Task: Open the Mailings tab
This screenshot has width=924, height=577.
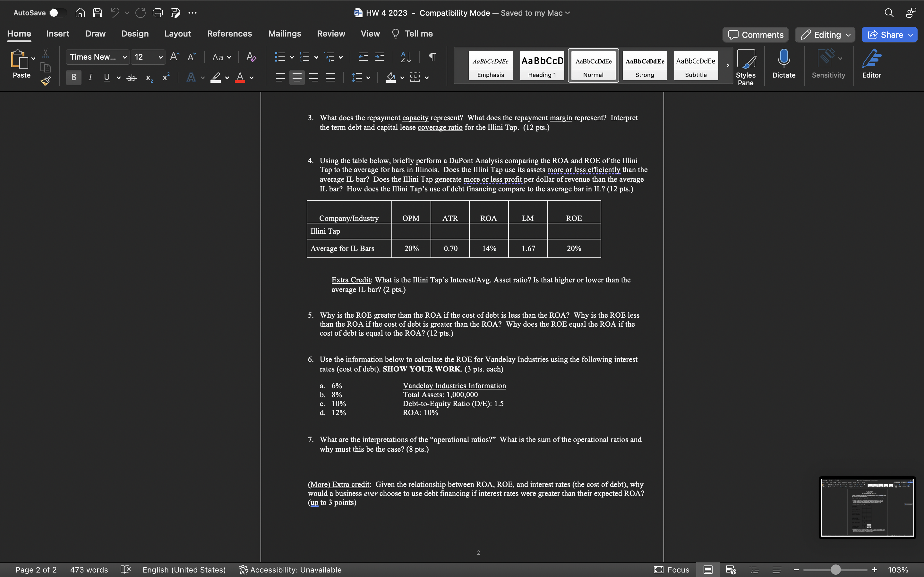Action: 285,34
